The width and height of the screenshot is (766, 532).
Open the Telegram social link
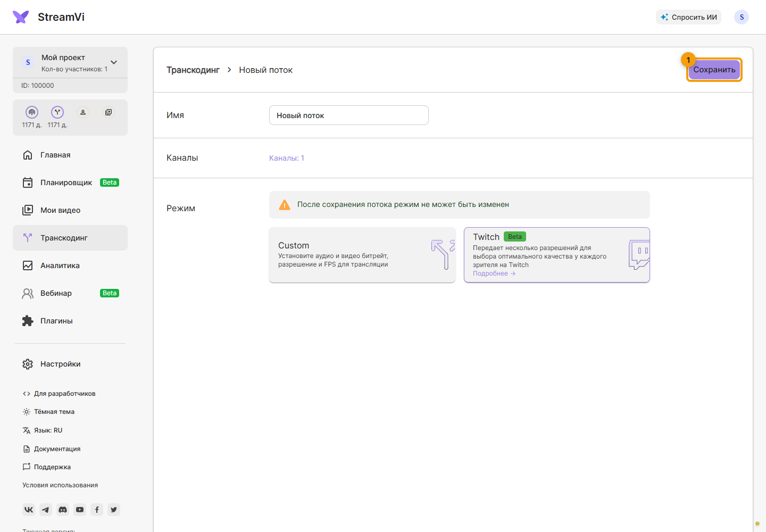[x=46, y=510]
